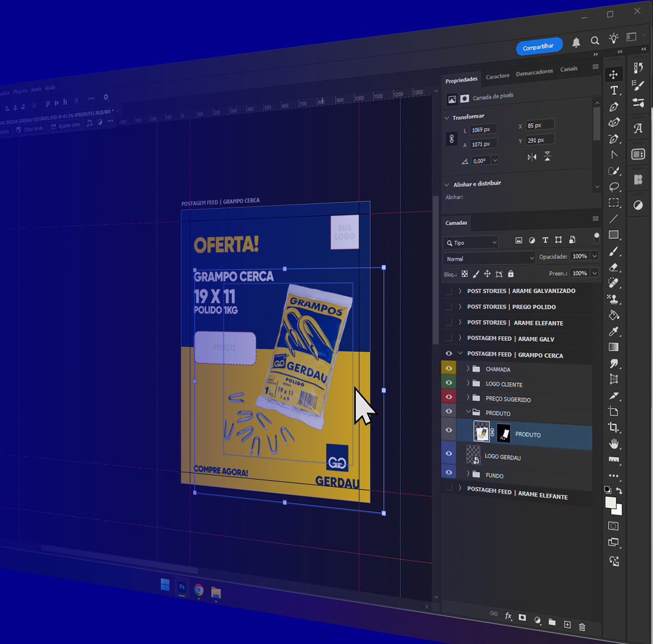Screen dimensions: 653x644
Task: Click the Compartilhar button
Action: [x=539, y=47]
